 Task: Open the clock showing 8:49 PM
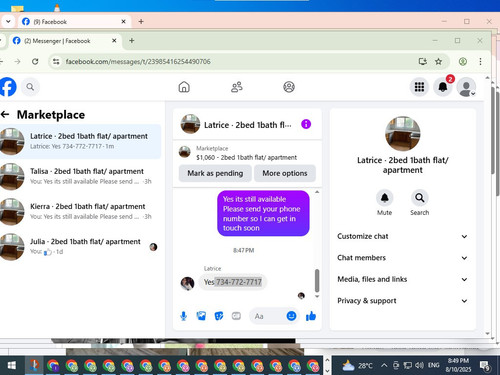click(458, 365)
